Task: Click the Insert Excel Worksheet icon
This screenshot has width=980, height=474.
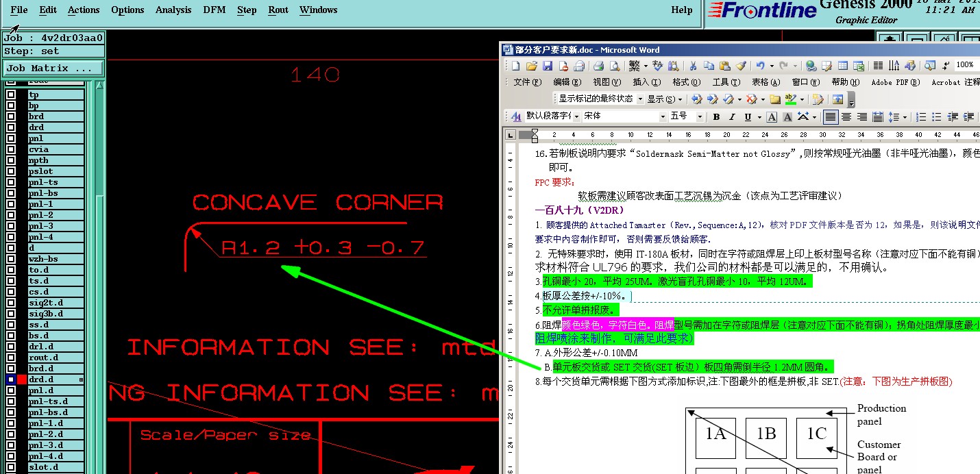Action: pyautogui.click(x=859, y=66)
